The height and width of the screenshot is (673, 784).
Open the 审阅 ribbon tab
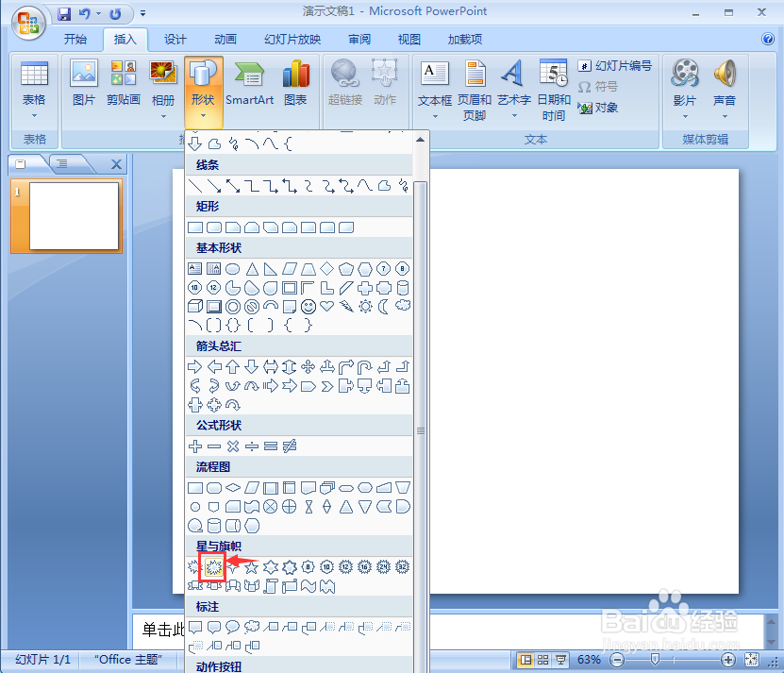pyautogui.click(x=359, y=39)
